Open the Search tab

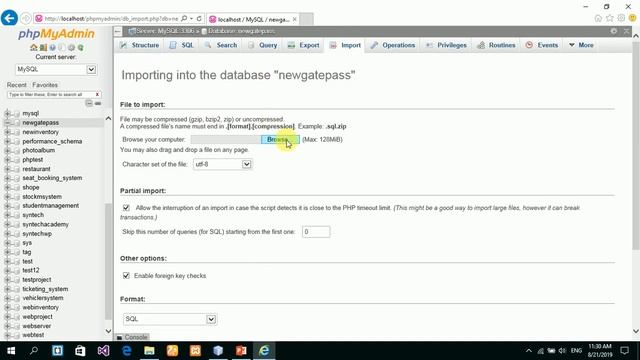click(221, 45)
